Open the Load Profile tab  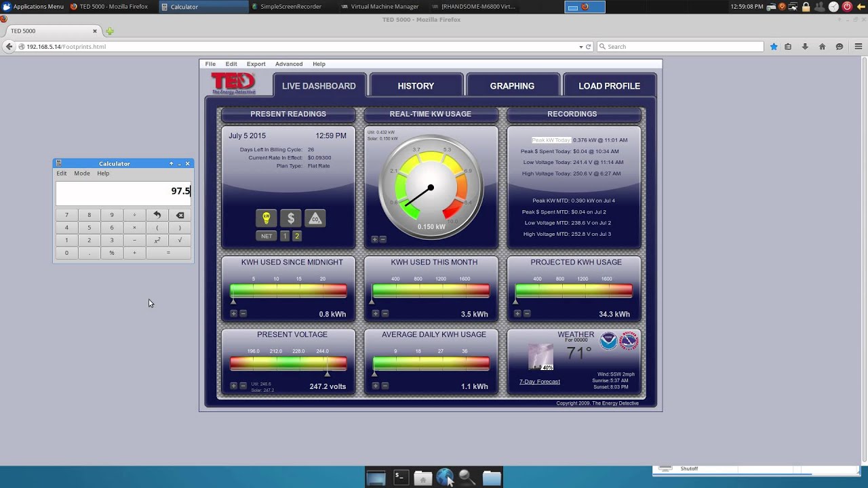(609, 85)
